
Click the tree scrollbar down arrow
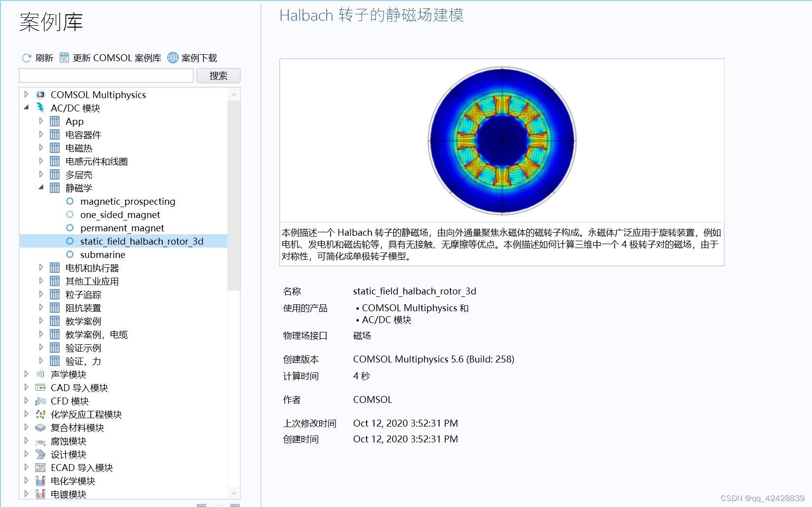pyautogui.click(x=234, y=493)
